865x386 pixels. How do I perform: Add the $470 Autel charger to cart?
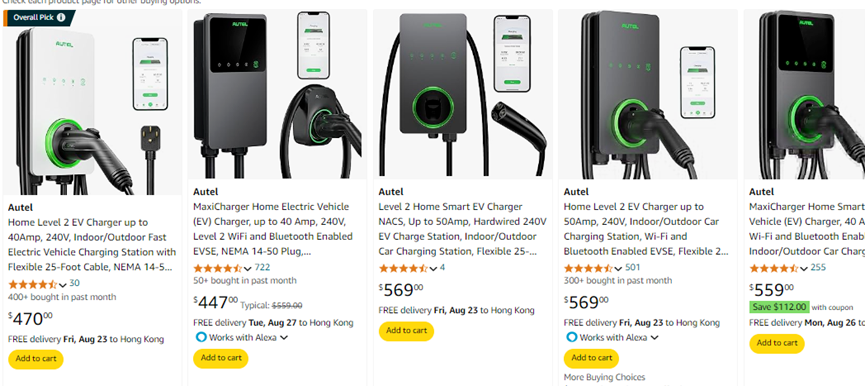click(x=36, y=359)
